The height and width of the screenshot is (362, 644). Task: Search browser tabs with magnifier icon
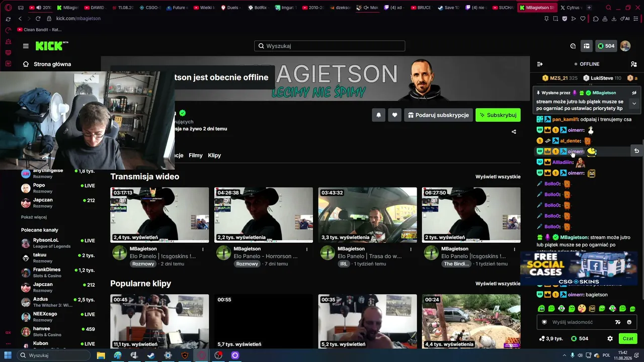(609, 8)
